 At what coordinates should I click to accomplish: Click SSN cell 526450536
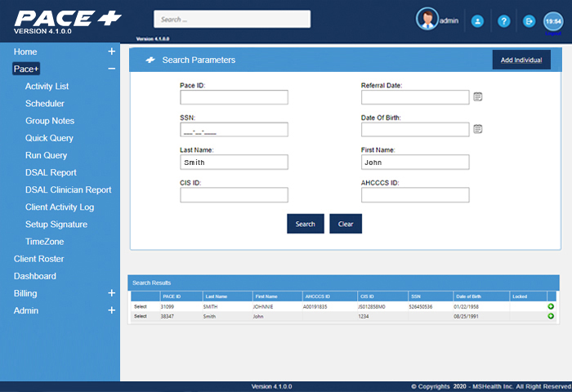coord(420,307)
